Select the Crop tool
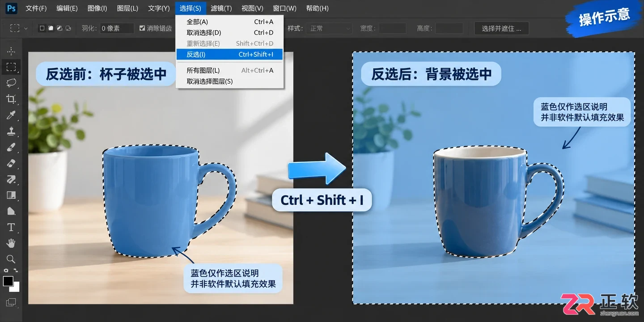Image resolution: width=644 pixels, height=322 pixels. (x=11, y=99)
